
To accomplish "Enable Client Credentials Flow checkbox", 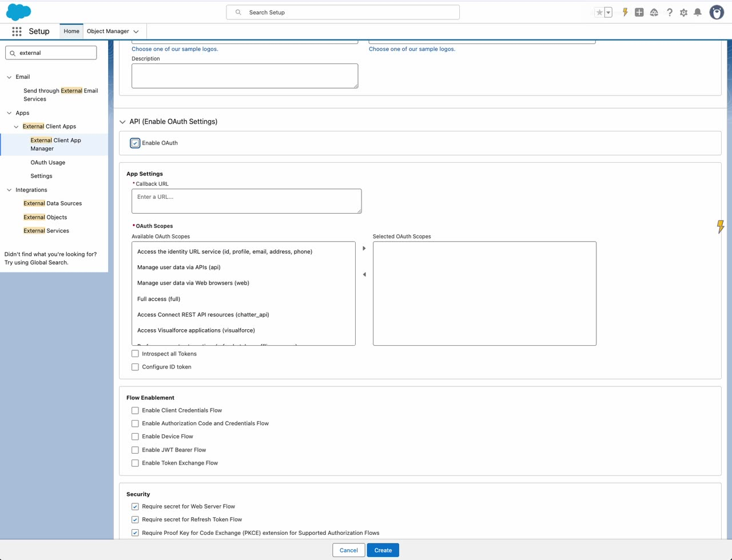I will click(x=135, y=410).
